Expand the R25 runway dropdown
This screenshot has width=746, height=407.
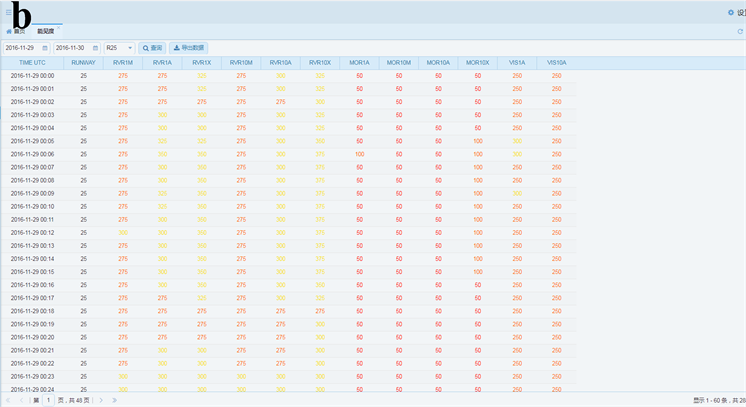pyautogui.click(x=130, y=47)
